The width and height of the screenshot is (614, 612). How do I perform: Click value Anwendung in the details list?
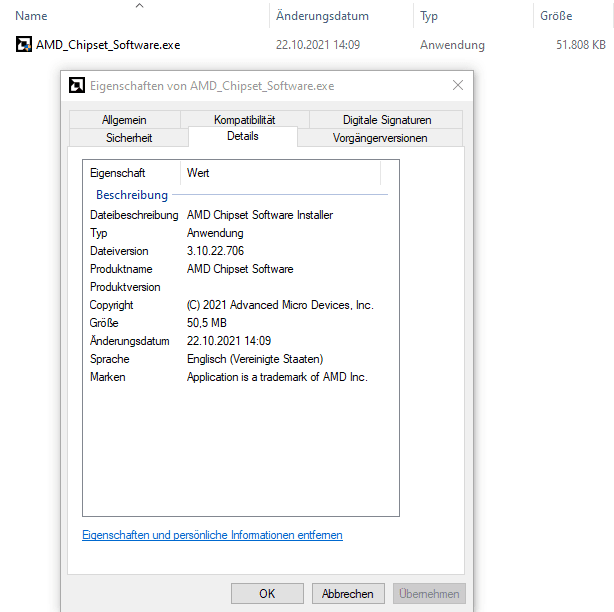pos(215,233)
